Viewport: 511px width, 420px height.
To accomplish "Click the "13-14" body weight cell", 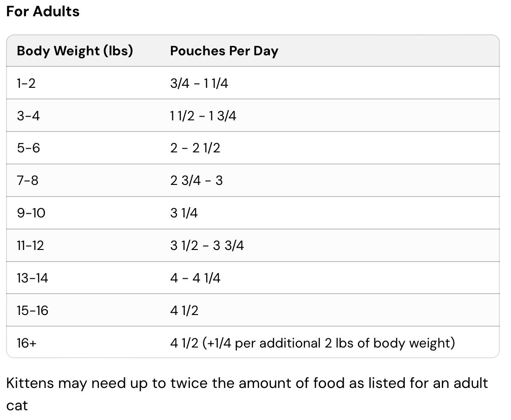I will [33, 278].
